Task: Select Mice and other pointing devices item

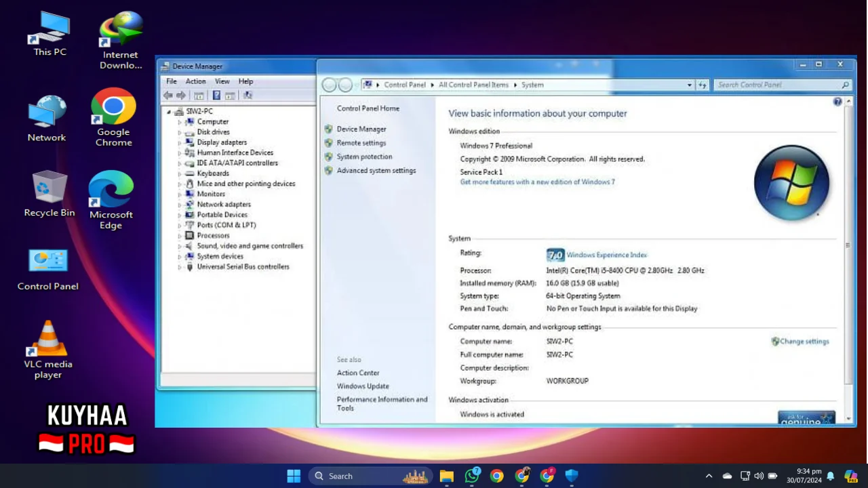Action: (x=246, y=184)
